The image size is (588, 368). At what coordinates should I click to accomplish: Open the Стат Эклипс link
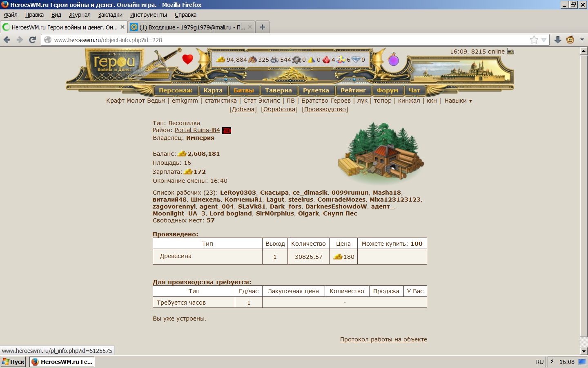pos(262,101)
